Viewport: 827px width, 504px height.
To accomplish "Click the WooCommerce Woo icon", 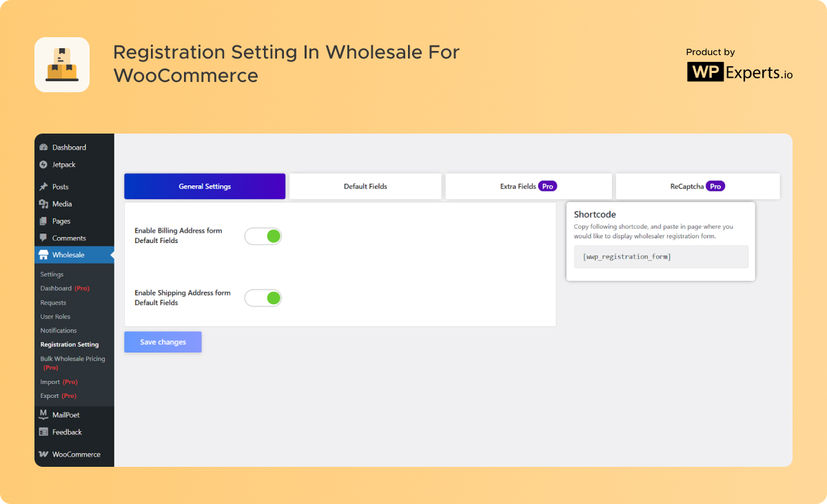I will pos(43,454).
